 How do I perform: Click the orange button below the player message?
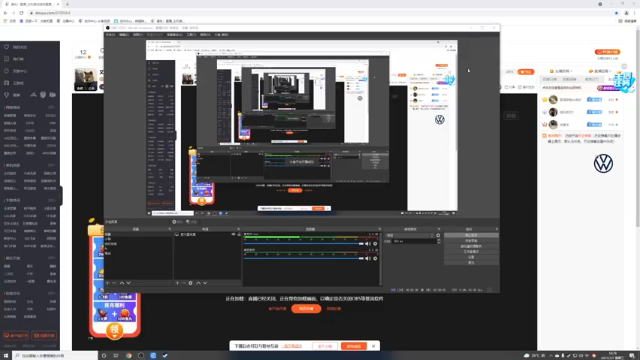[x=306, y=309]
